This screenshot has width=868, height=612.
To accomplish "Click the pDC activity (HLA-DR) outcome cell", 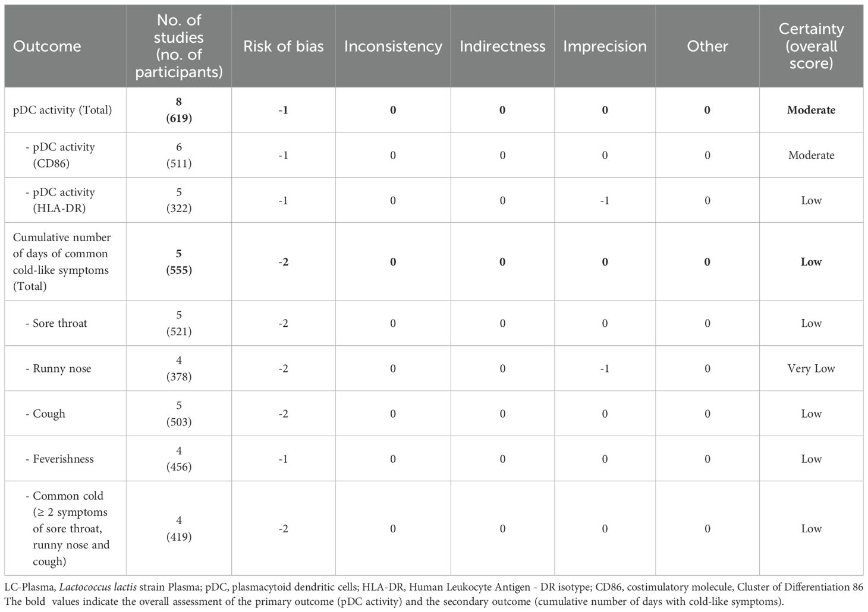I will [60, 200].
